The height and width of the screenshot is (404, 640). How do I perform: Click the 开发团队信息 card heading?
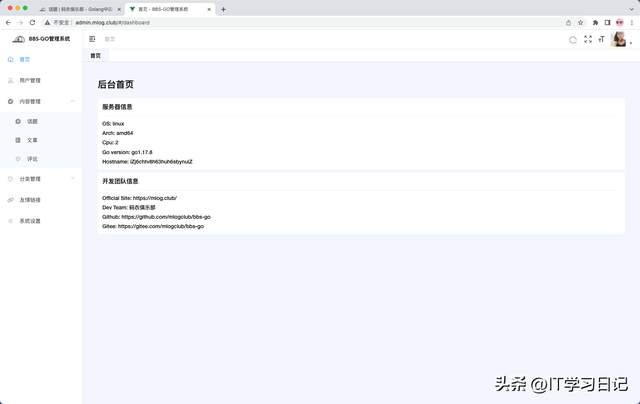click(x=120, y=181)
